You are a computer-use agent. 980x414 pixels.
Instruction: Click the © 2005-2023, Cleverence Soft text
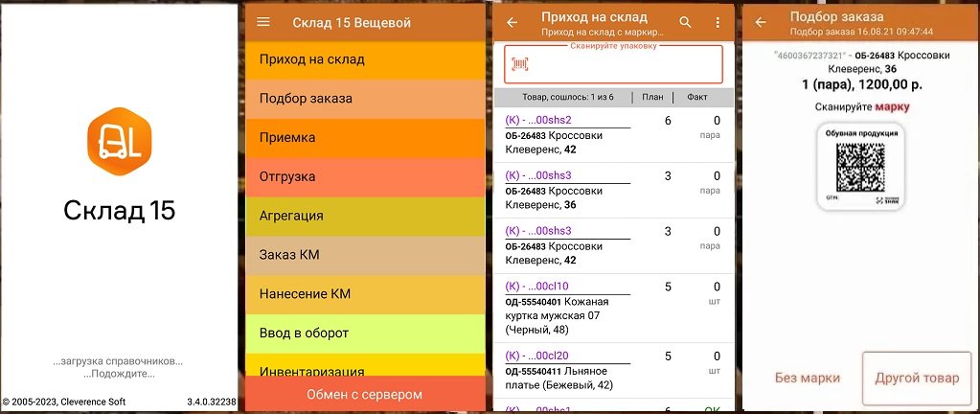click(x=63, y=402)
